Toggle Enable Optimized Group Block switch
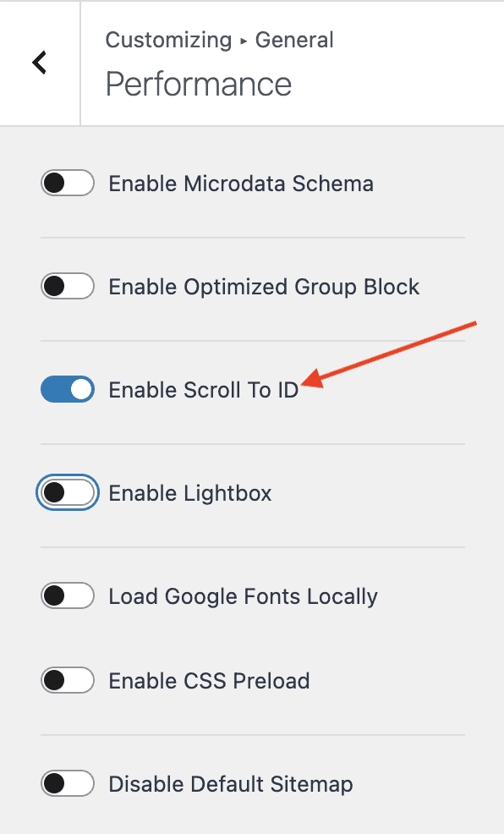 click(67, 286)
